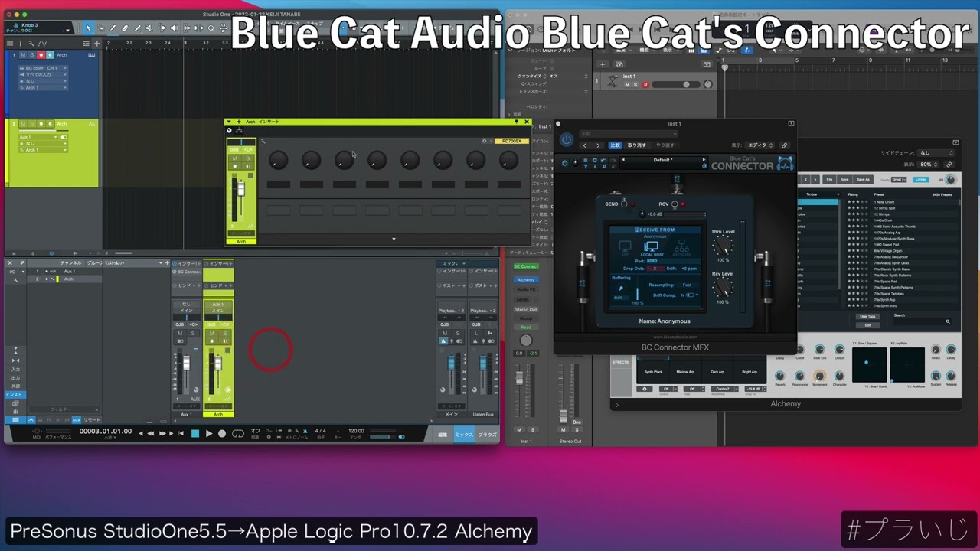Click the link icon in BC Connector plugin header
980x551 pixels.
click(784, 145)
